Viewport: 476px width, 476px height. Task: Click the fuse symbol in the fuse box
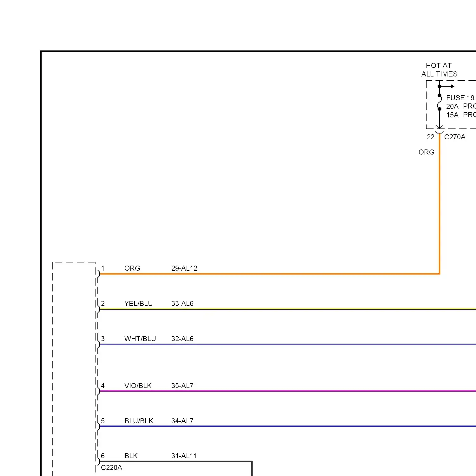[x=440, y=102]
